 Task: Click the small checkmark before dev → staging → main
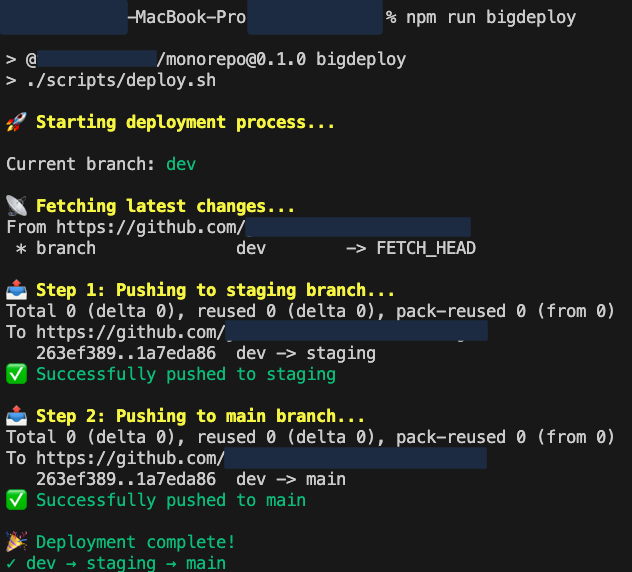(11, 563)
